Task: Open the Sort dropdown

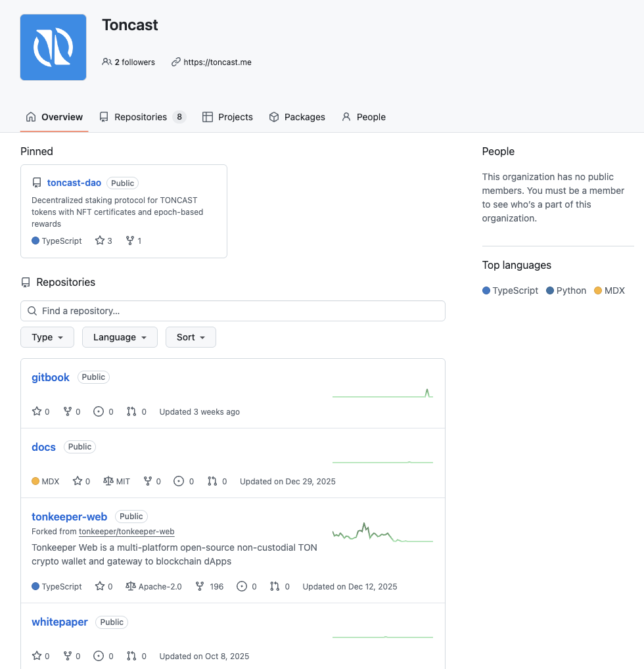Action: 191,336
